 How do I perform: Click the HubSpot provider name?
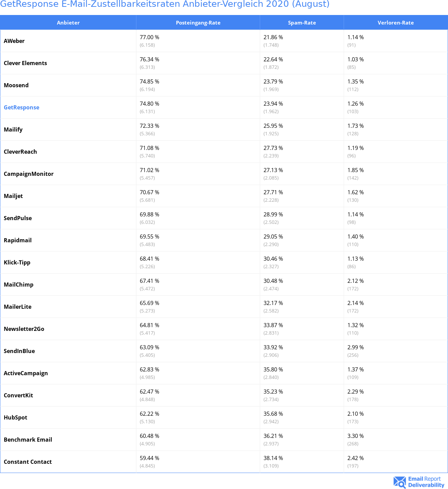(x=15, y=417)
